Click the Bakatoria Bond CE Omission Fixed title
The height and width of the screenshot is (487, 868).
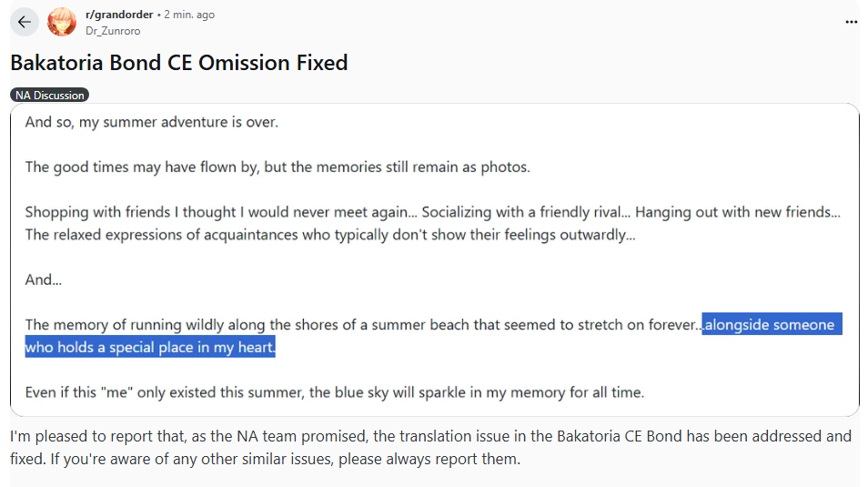click(179, 63)
